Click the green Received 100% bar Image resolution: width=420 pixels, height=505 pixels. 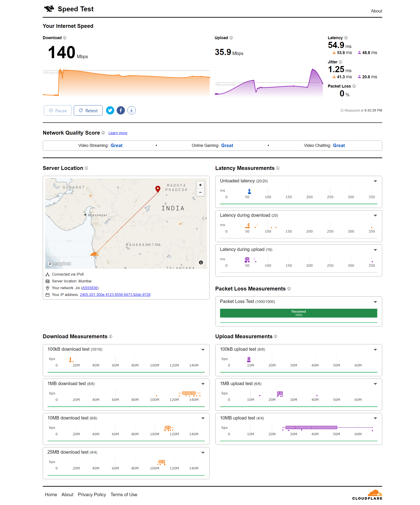(x=298, y=313)
